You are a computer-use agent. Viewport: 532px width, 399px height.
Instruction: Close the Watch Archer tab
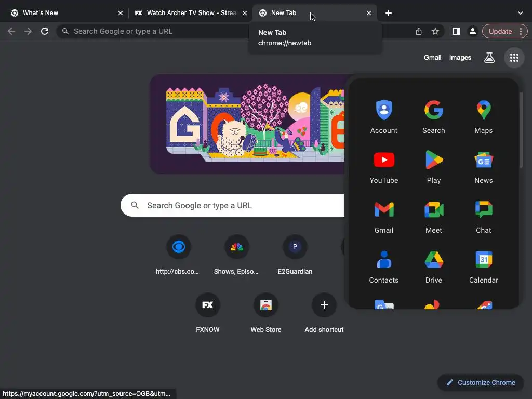[x=245, y=13]
